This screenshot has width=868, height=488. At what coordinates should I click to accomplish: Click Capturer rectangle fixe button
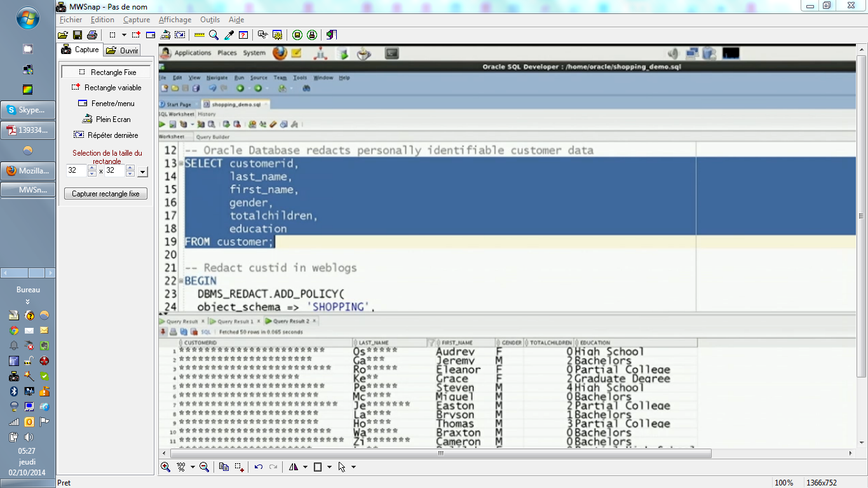coord(105,194)
